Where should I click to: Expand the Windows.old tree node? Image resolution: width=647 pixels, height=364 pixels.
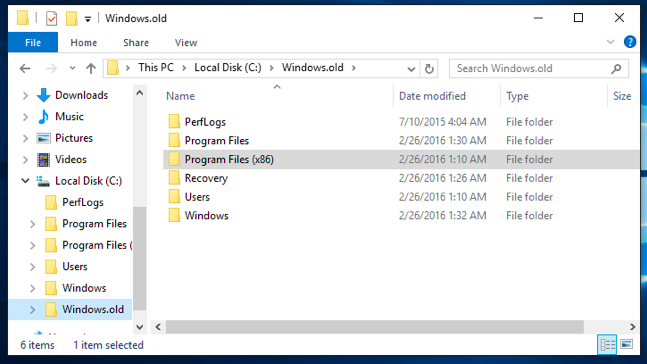(x=33, y=310)
